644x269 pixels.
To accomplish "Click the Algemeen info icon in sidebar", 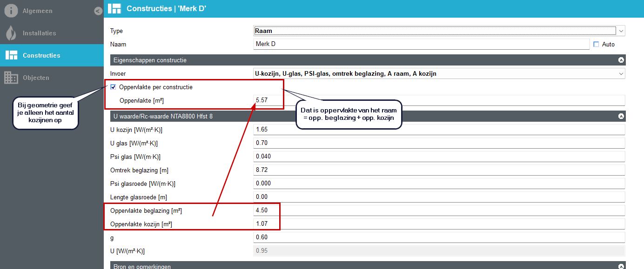I will 11,11.
